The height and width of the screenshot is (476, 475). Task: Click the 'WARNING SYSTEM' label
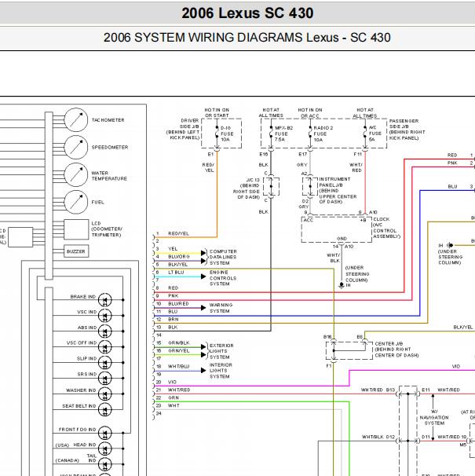point(221,308)
